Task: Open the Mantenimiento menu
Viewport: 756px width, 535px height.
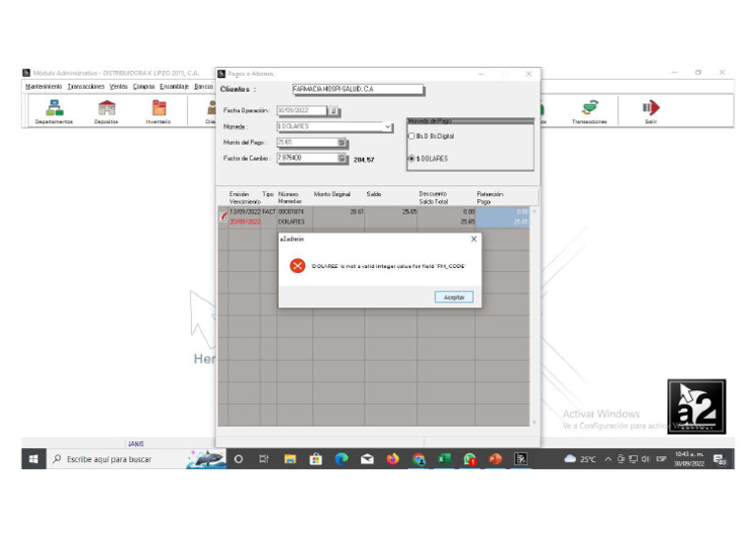Action: click(x=43, y=87)
